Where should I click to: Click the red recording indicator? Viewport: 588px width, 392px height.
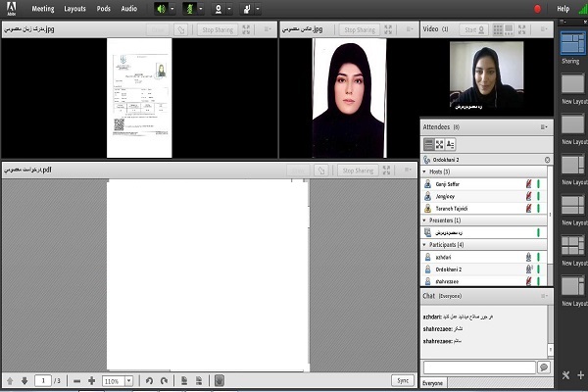point(537,9)
